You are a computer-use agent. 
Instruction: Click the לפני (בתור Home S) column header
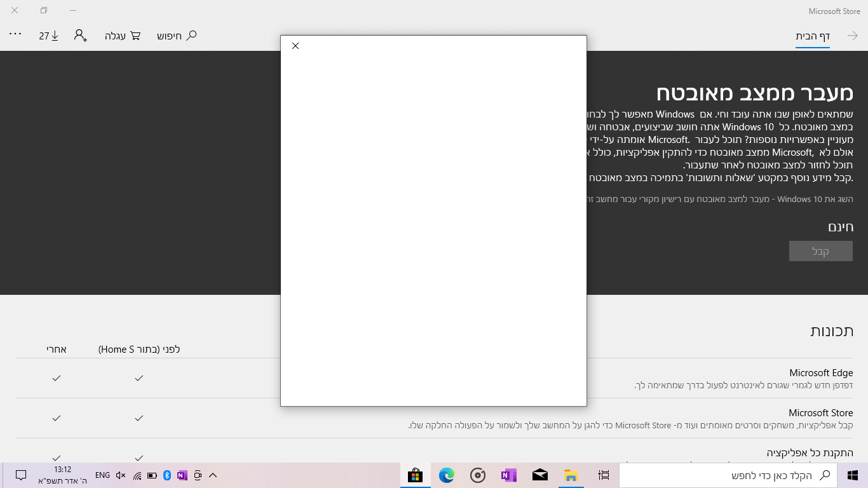tap(139, 349)
